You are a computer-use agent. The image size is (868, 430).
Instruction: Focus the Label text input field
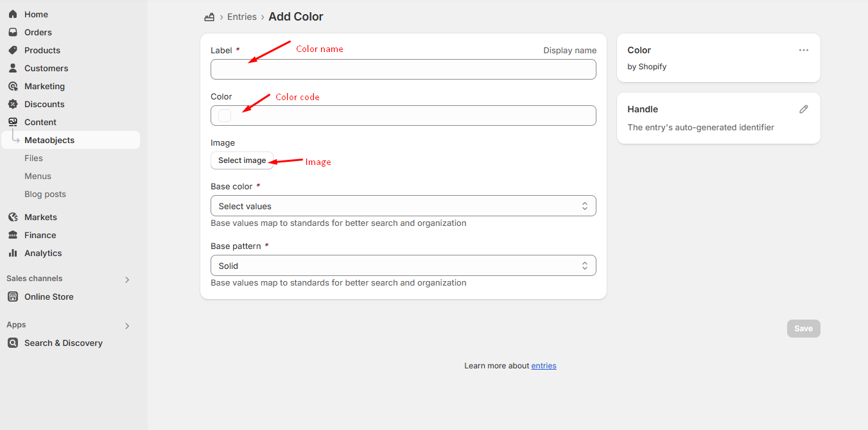click(x=403, y=69)
